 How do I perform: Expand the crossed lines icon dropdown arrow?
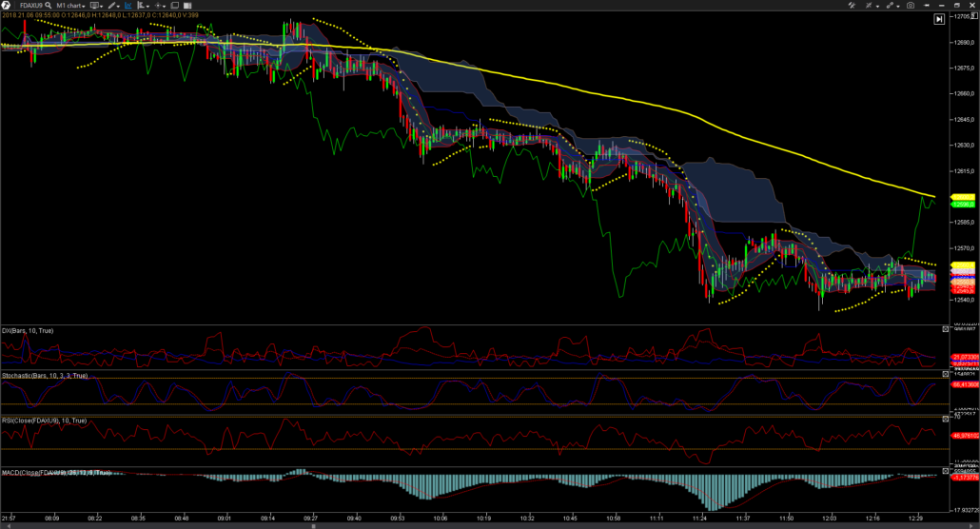877,7
